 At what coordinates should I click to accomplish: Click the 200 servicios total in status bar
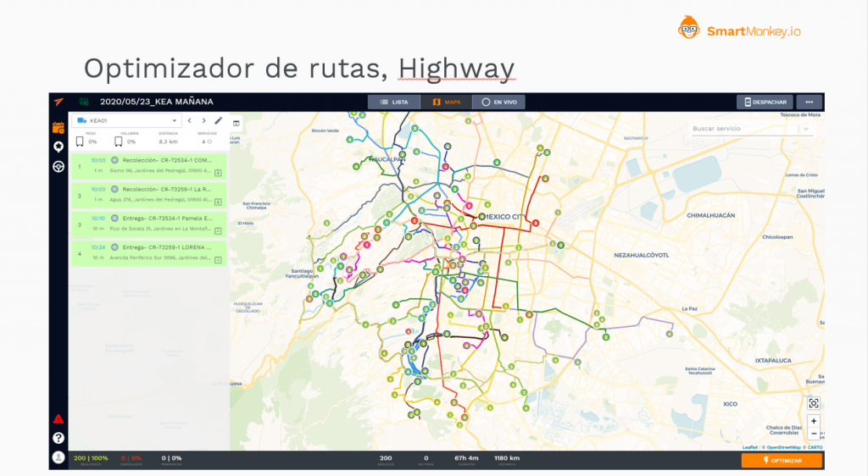pyautogui.click(x=386, y=458)
